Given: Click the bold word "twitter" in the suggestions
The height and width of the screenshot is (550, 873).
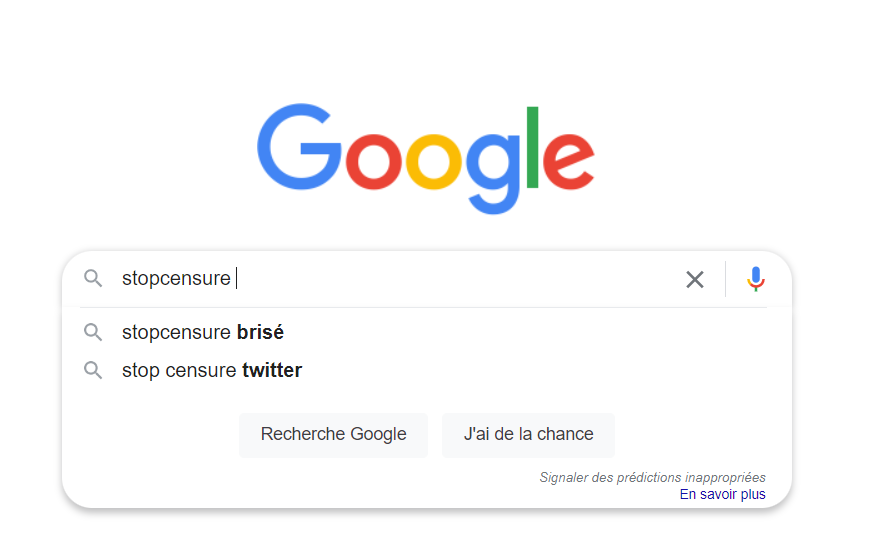Looking at the screenshot, I should click(x=272, y=370).
